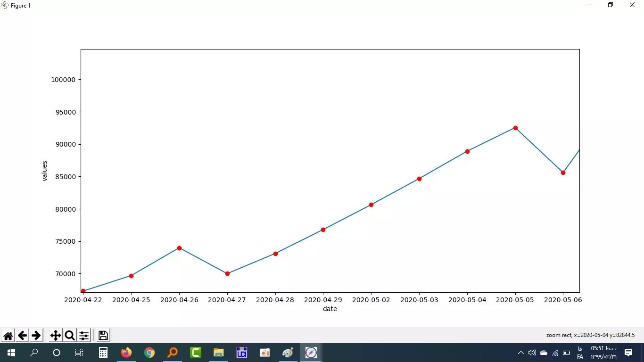Open File Explorer from the taskbar

[x=218, y=353]
